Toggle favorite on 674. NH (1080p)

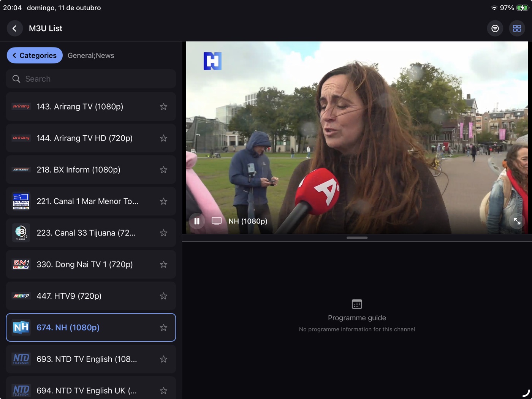163,328
